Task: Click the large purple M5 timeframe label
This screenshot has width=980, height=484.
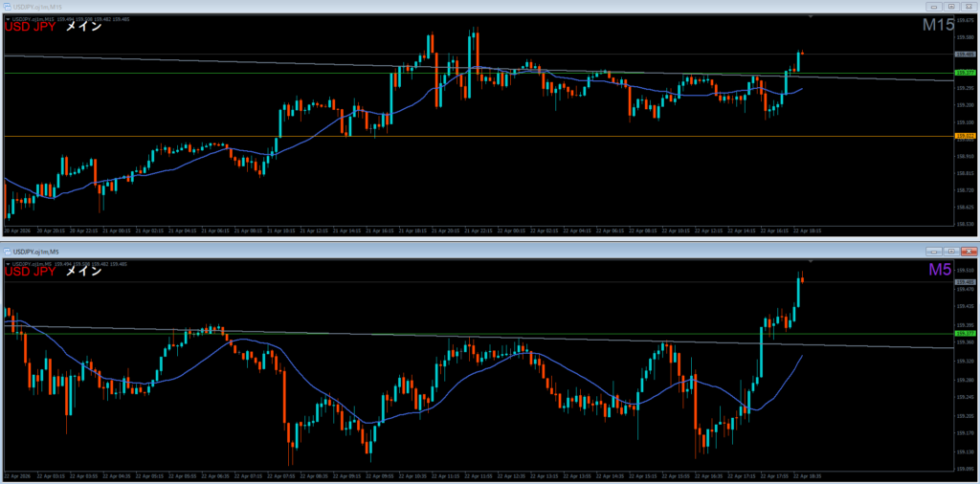Action: point(942,270)
